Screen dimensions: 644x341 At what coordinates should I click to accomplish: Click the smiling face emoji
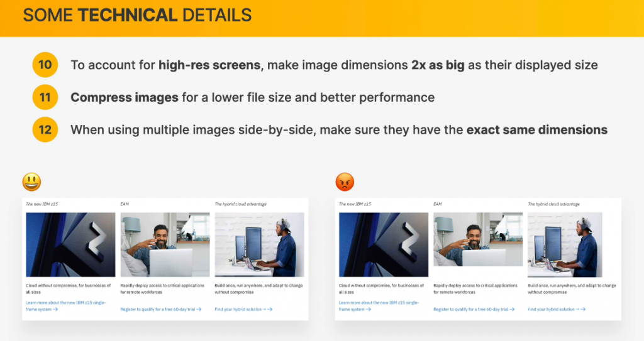click(x=31, y=182)
